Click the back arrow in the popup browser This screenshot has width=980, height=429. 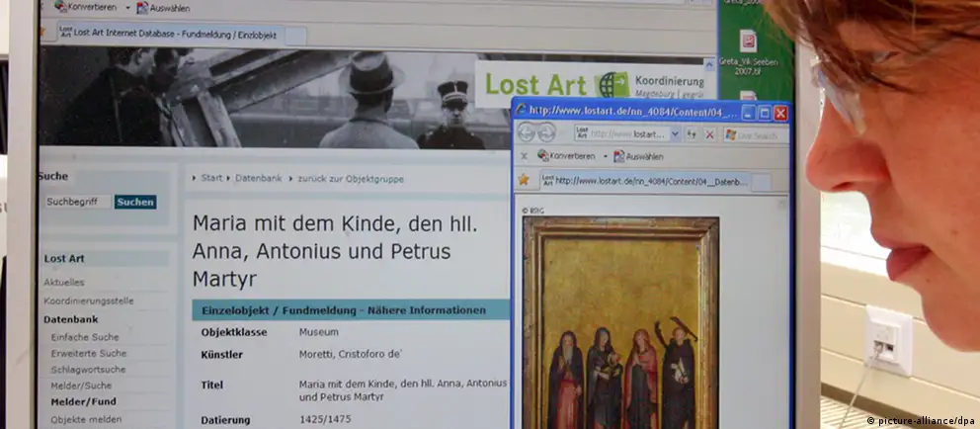[x=527, y=133]
